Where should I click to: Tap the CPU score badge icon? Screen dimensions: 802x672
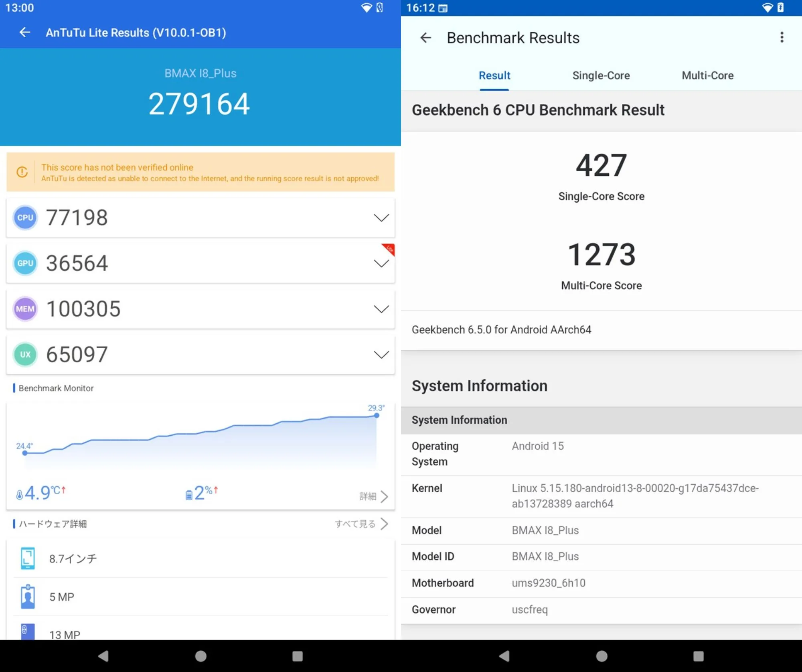pos(25,217)
